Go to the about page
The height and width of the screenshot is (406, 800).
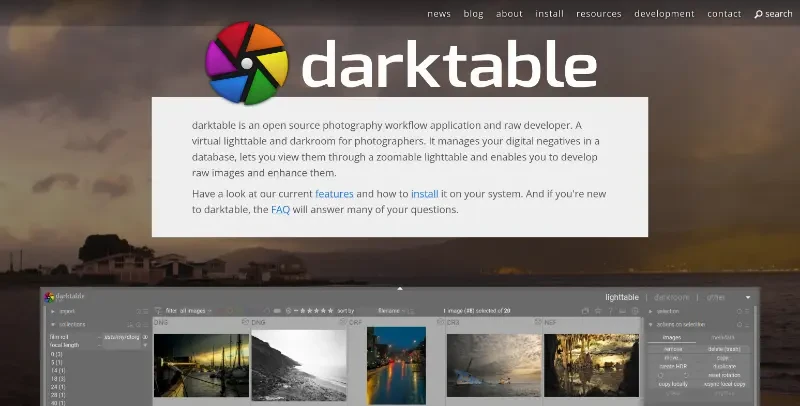509,14
